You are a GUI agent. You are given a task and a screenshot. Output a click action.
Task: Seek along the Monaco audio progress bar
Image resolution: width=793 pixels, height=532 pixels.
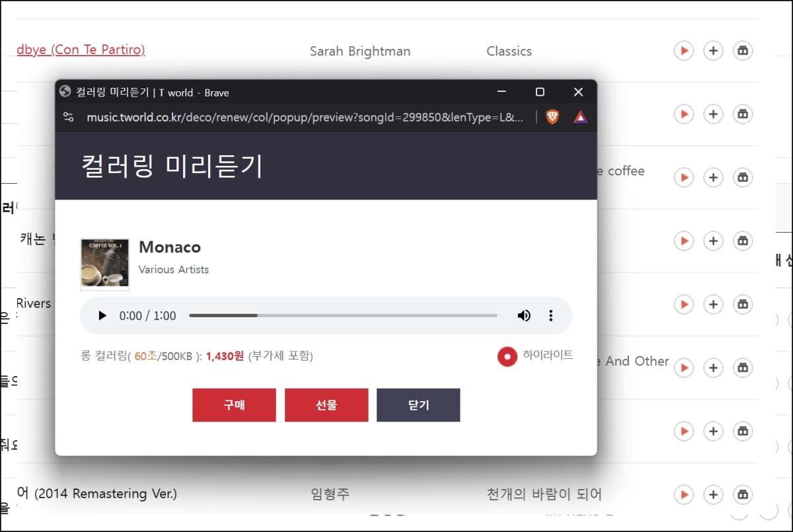coord(343,316)
